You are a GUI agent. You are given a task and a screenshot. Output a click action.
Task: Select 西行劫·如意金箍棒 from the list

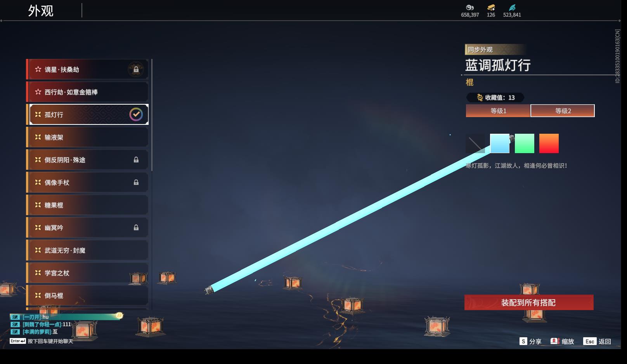pyautogui.click(x=88, y=92)
